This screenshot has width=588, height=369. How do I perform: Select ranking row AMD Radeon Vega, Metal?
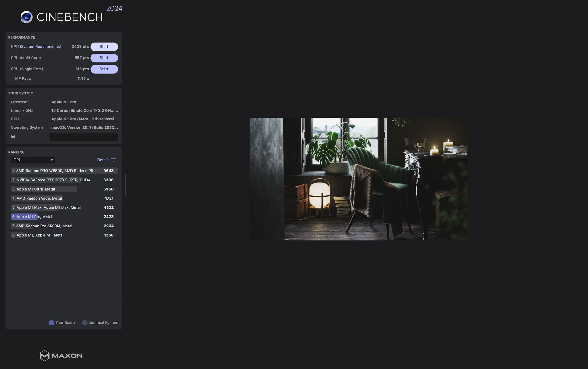pyautogui.click(x=64, y=198)
